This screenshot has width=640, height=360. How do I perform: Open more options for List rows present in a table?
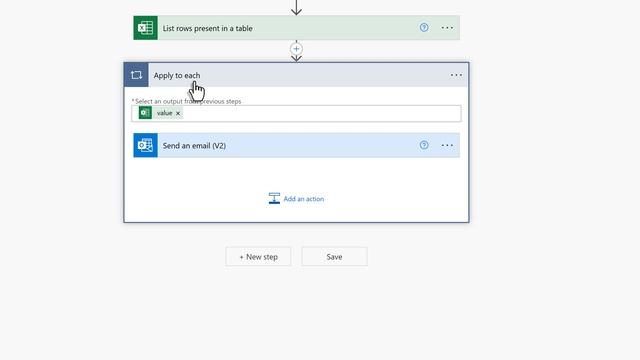pyautogui.click(x=447, y=28)
